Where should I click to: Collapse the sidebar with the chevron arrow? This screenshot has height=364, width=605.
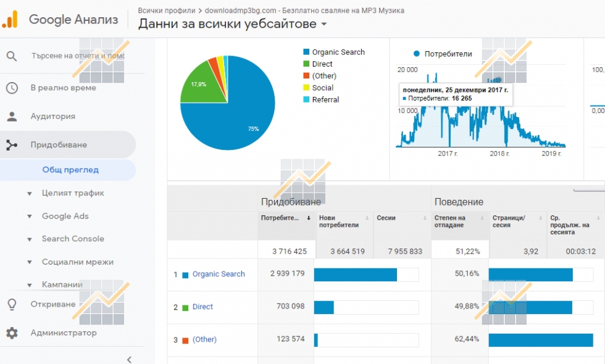[129, 359]
